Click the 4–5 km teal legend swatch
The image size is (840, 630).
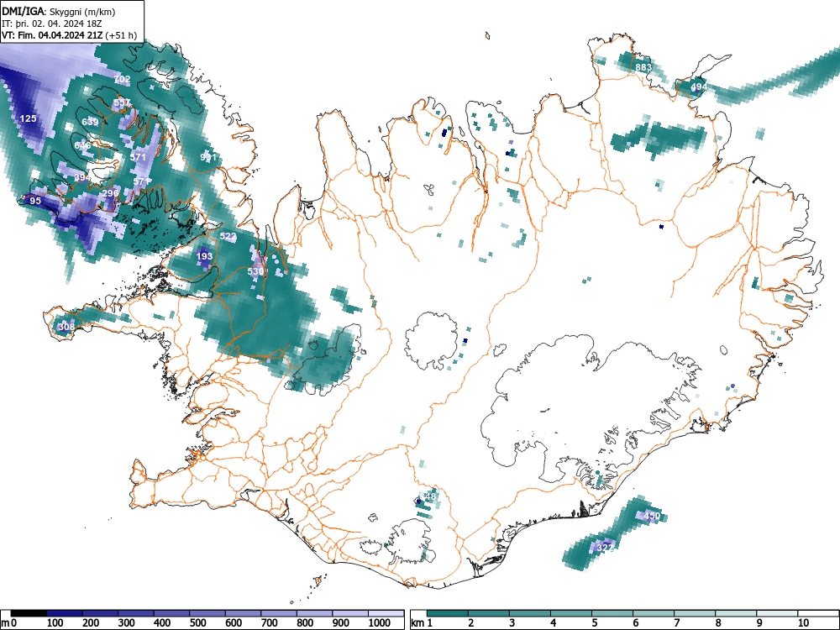click(x=571, y=613)
